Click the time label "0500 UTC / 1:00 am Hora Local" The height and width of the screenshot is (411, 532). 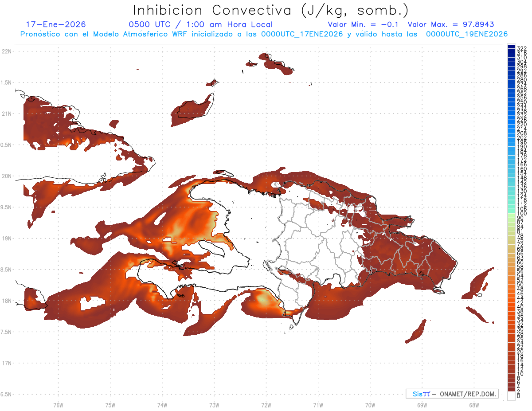pos(200,24)
